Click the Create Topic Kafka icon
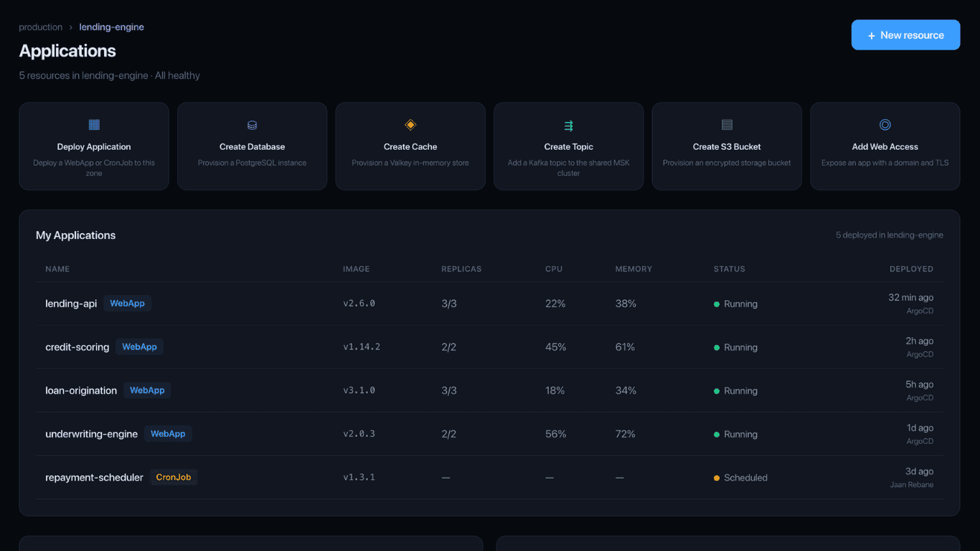980x551 pixels. tap(568, 126)
